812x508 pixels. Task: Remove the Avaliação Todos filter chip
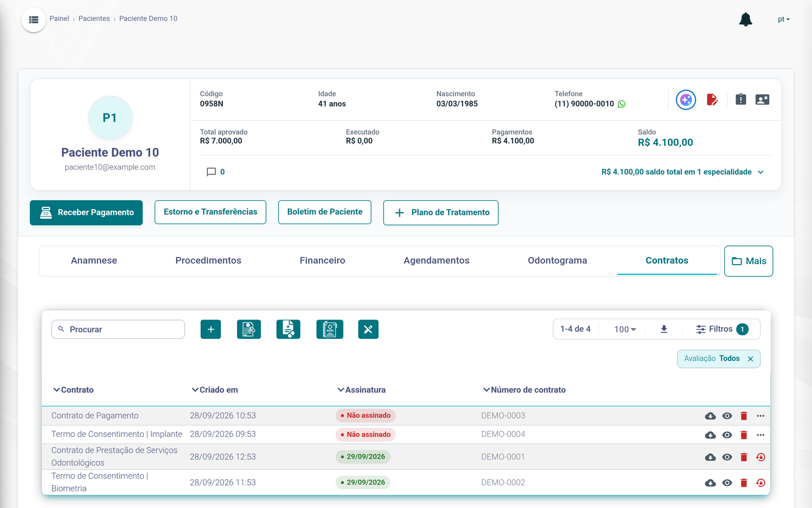[751, 359]
